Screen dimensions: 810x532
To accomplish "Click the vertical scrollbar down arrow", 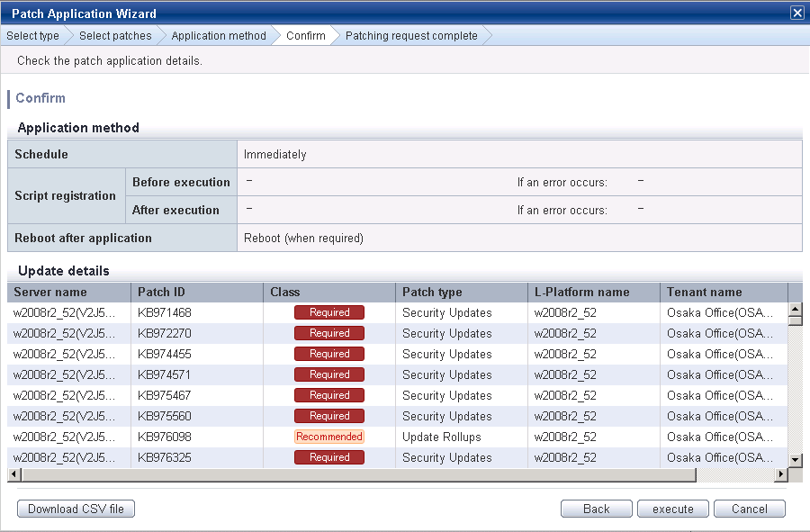I will click(x=796, y=459).
